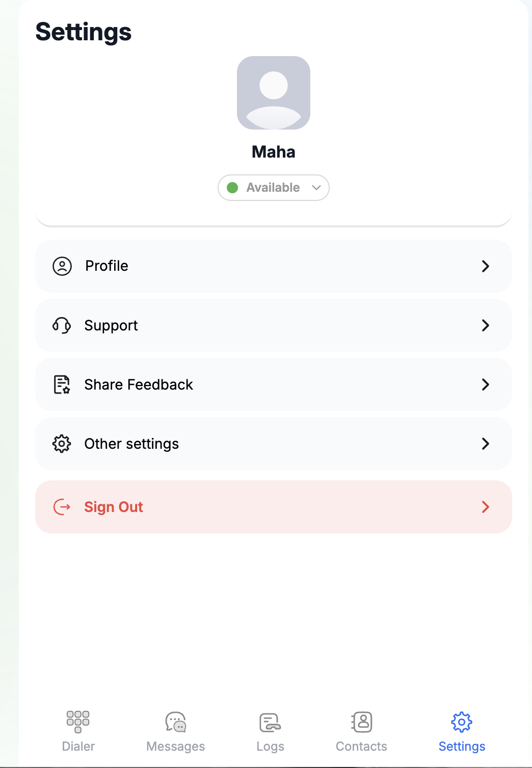
Task: Click the Share Feedback label
Action: pos(139,385)
